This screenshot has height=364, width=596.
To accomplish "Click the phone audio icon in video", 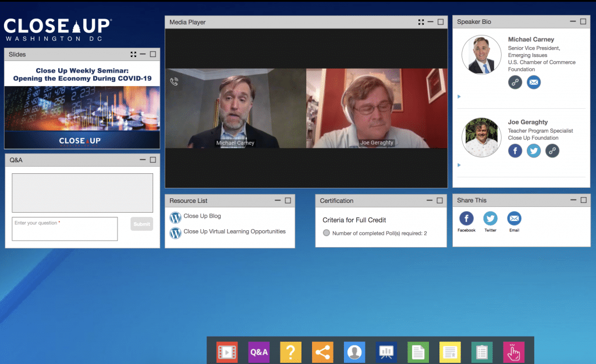I will tap(174, 81).
